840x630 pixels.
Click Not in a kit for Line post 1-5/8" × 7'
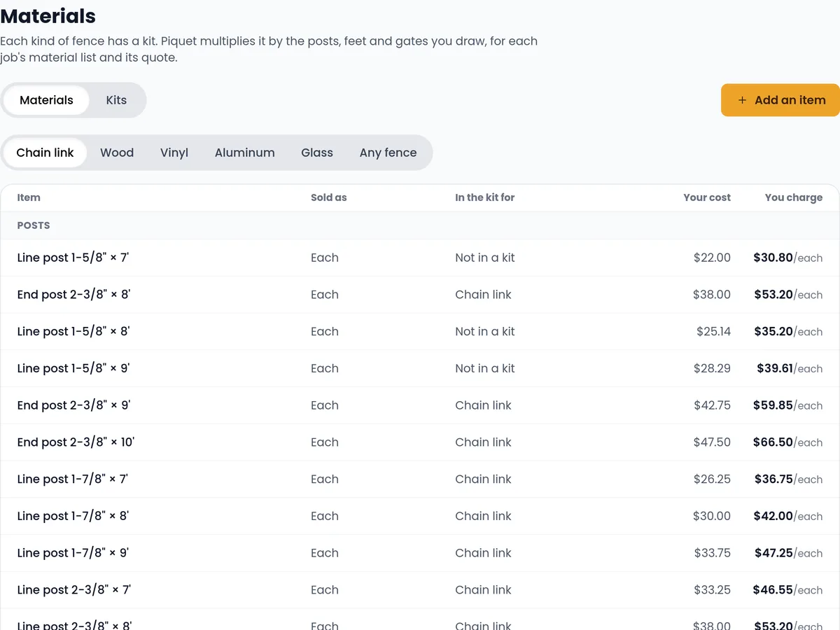pyautogui.click(x=484, y=258)
